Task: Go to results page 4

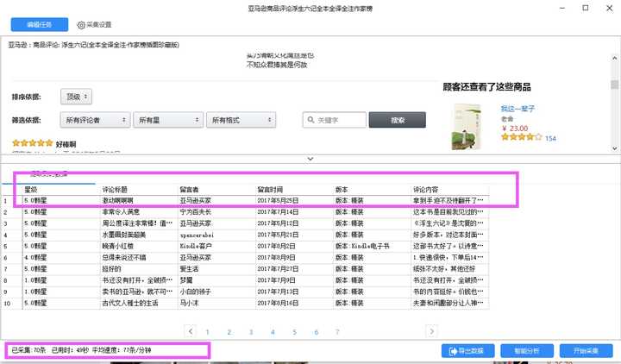Action: (x=273, y=332)
